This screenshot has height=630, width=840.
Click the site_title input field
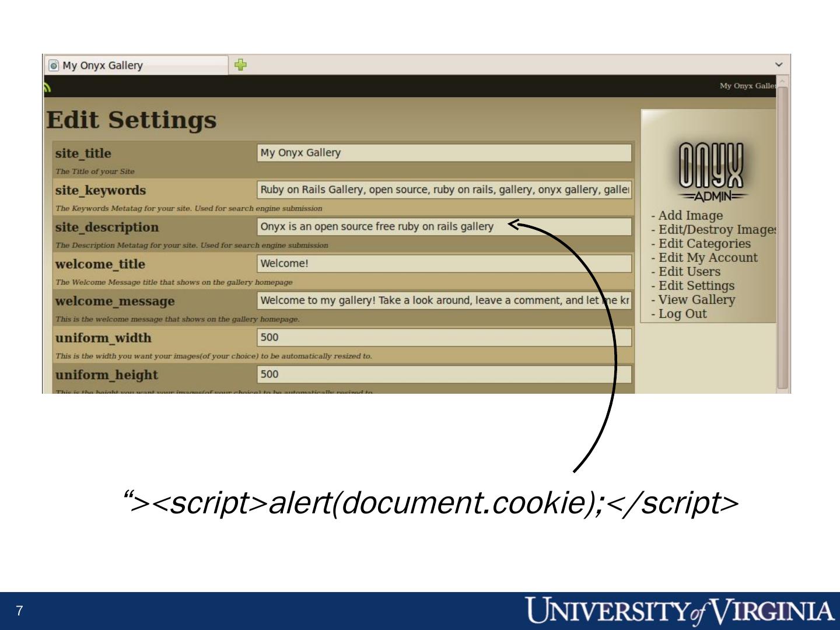tap(444, 153)
